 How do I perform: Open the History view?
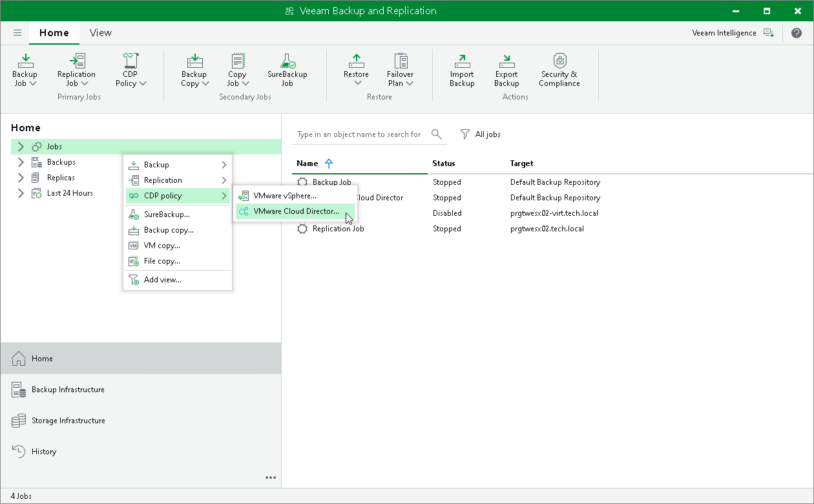[x=141, y=451]
